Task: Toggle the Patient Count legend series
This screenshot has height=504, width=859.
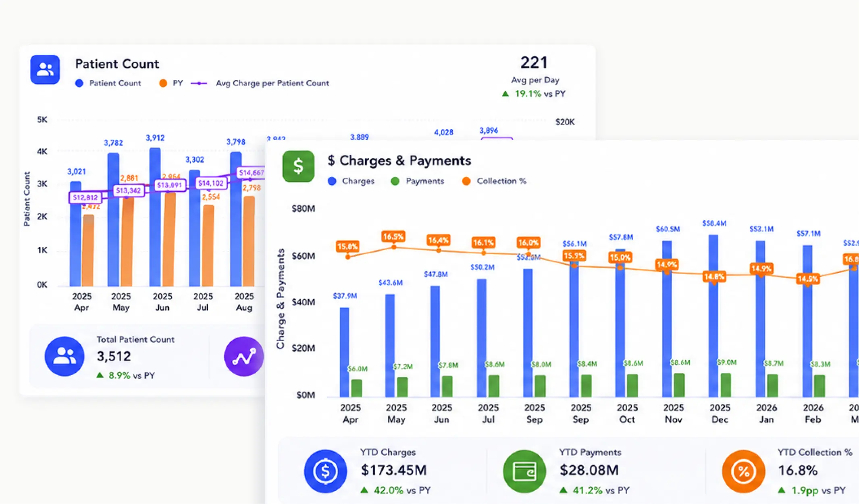Action: click(x=108, y=83)
